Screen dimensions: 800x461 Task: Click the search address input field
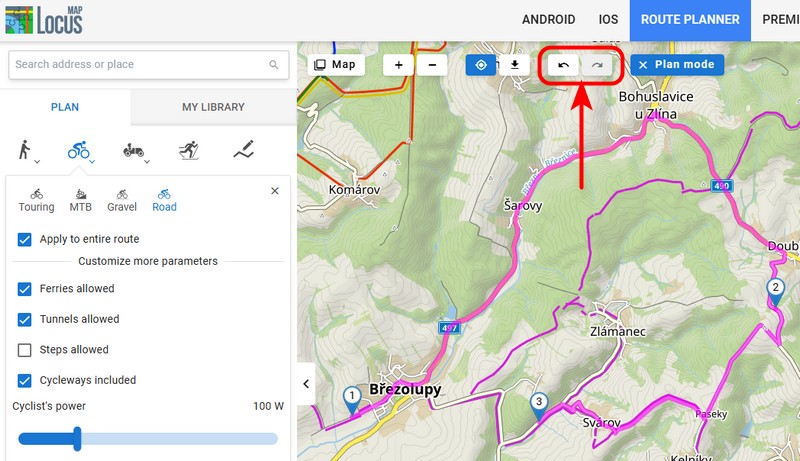tap(140, 65)
